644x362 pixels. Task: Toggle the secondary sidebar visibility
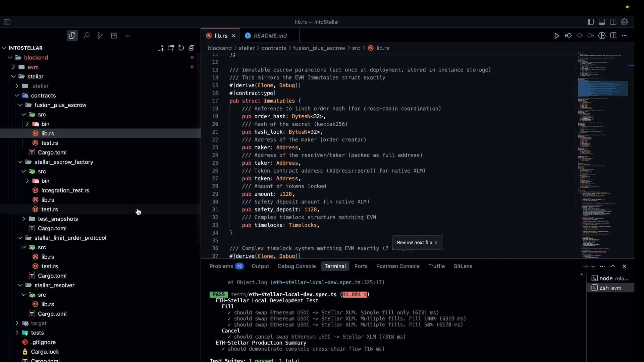click(613, 22)
